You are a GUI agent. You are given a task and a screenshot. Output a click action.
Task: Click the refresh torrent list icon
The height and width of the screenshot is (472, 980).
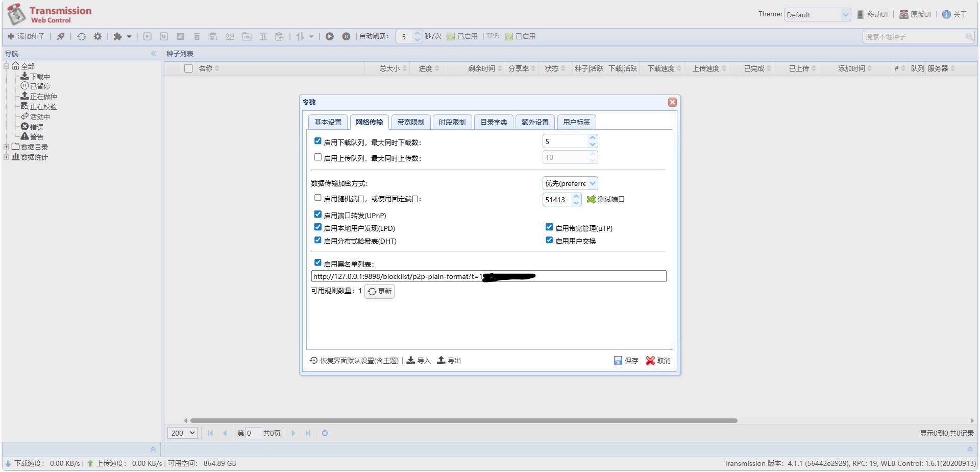82,36
